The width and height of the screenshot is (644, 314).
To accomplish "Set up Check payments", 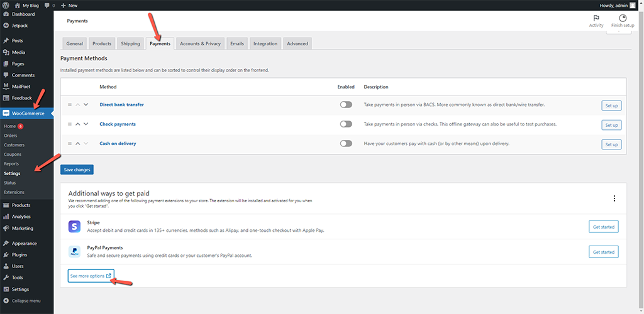I will [611, 125].
